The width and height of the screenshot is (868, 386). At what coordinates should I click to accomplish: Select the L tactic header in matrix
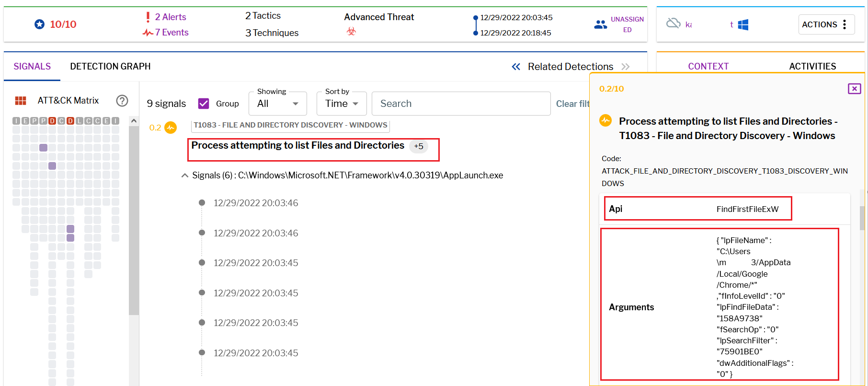coord(80,121)
